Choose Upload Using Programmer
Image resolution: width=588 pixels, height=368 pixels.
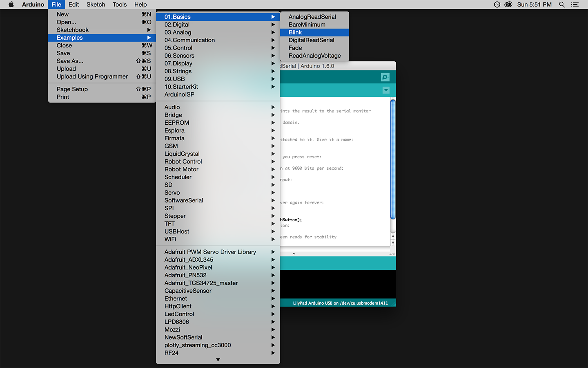point(102,76)
